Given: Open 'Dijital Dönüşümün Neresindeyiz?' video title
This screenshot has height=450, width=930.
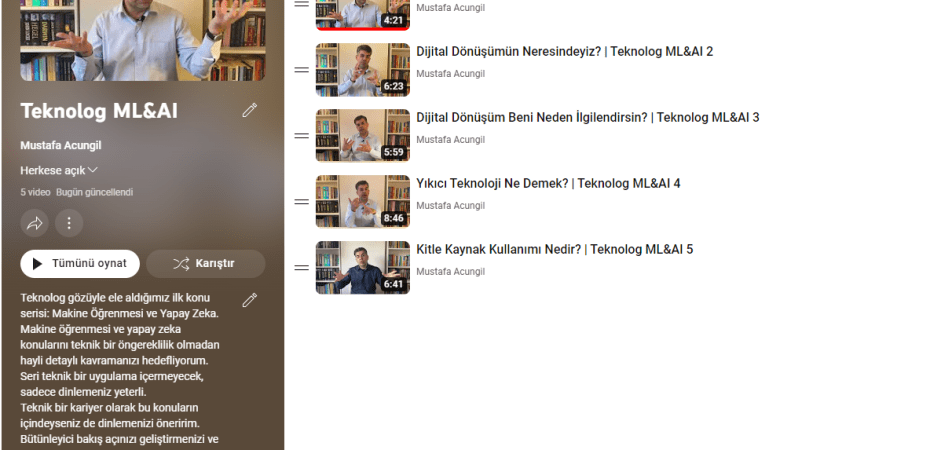Looking at the screenshot, I should pyautogui.click(x=564, y=52).
